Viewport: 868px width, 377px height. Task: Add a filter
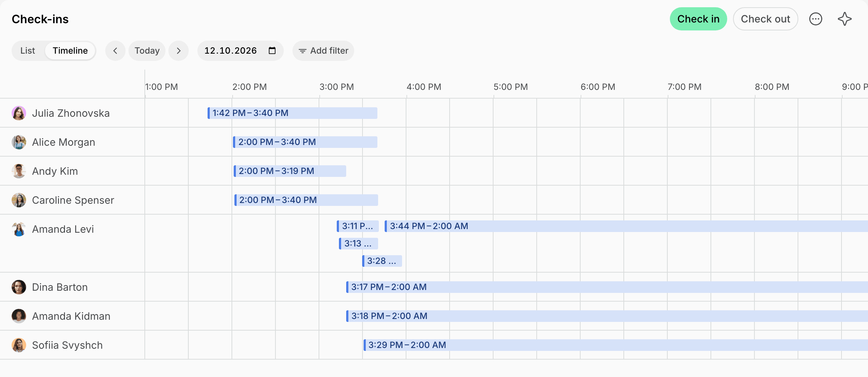click(323, 51)
